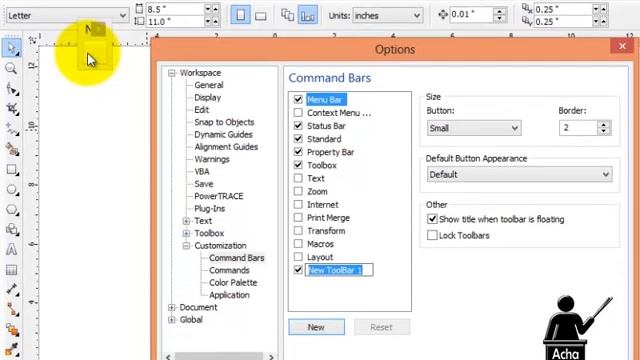640x360 pixels.
Task: Set page to landscape orientation
Action: 260,16
